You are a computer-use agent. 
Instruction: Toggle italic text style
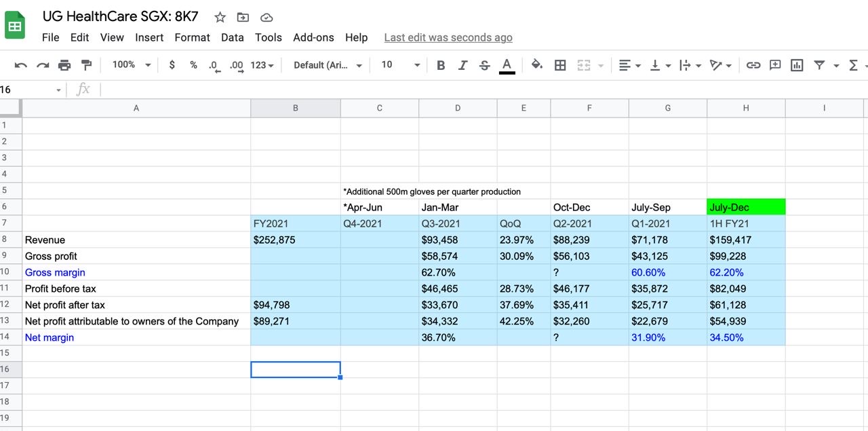[462, 65]
